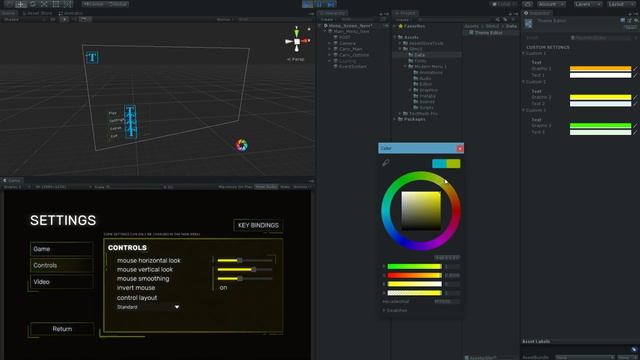Click the Theme Editor asset icon in Inspector
This screenshot has width=640, height=360.
[529, 23]
